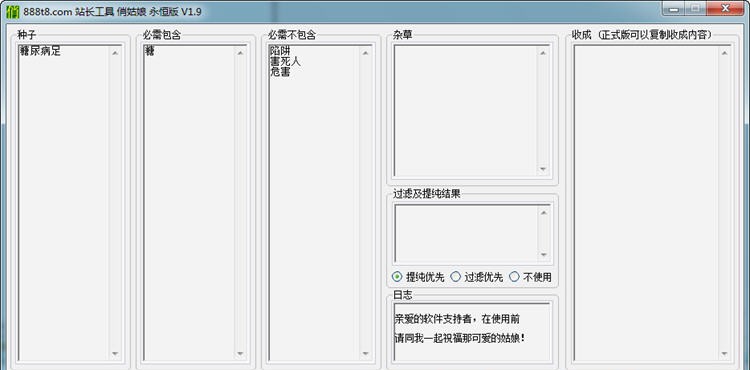
Task: Click scroll up arrow in 过滤及提纯结果 box
Action: tap(543, 212)
